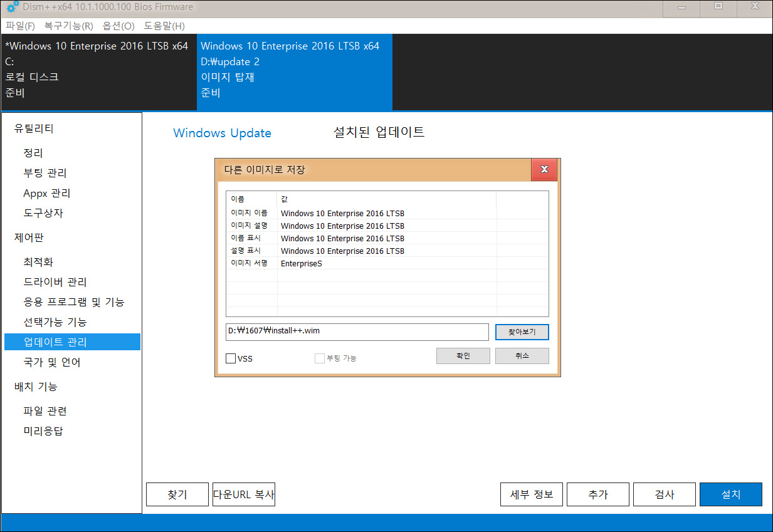
Task: Switch to the 설치된 업데이트 tab
Action: [379, 132]
